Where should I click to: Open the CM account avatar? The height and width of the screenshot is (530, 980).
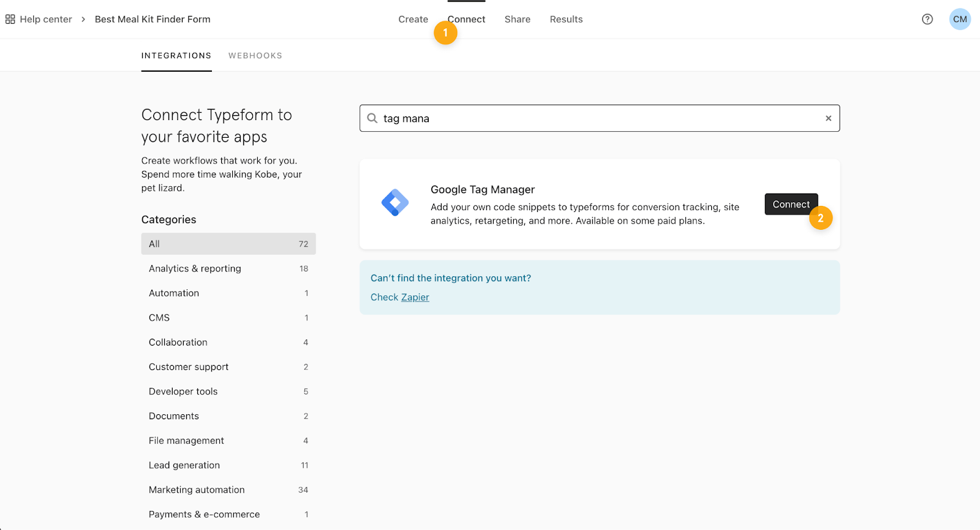960,20
